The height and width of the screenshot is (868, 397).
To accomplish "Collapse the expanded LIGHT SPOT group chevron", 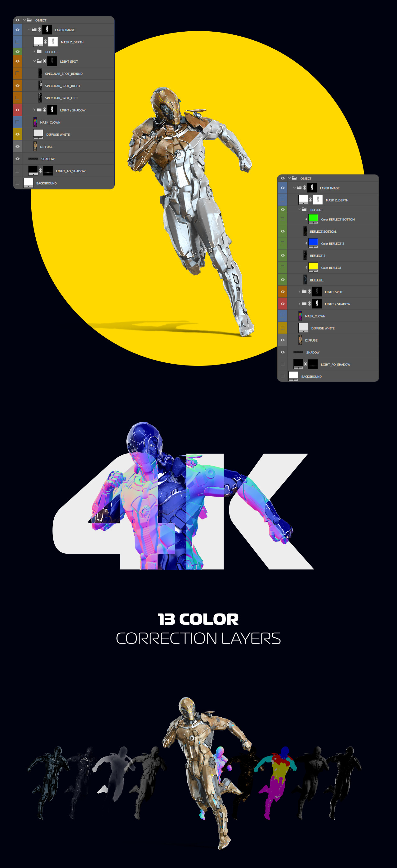I will pyautogui.click(x=34, y=61).
